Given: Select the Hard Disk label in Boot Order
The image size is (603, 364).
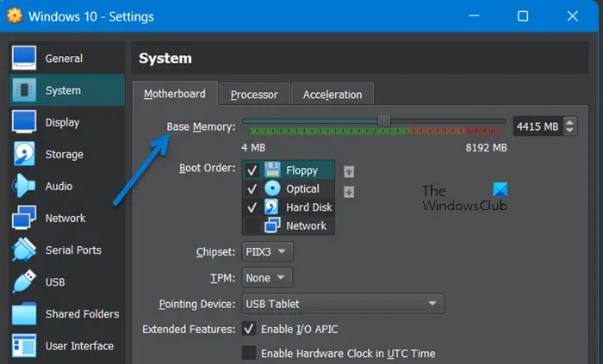Looking at the screenshot, I should 309,207.
